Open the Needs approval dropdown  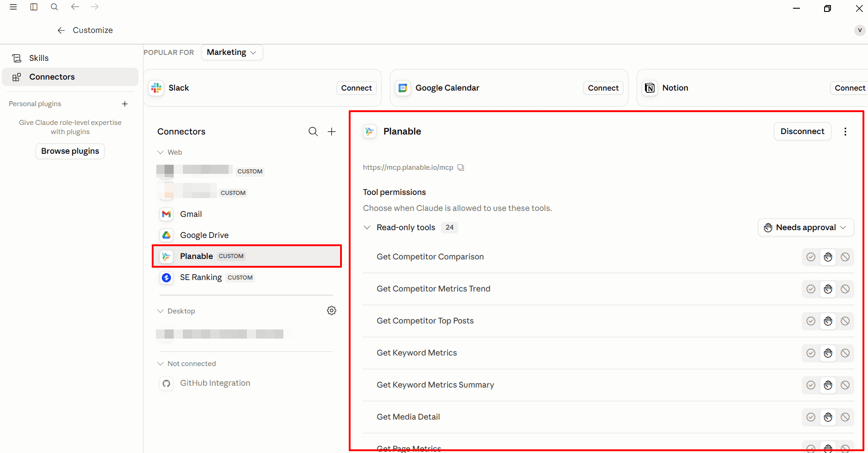click(806, 227)
